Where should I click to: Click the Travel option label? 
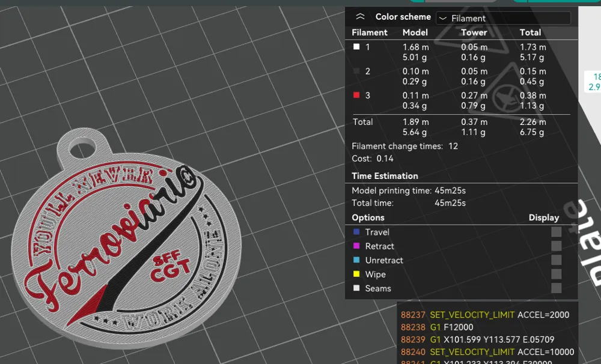pyautogui.click(x=377, y=232)
